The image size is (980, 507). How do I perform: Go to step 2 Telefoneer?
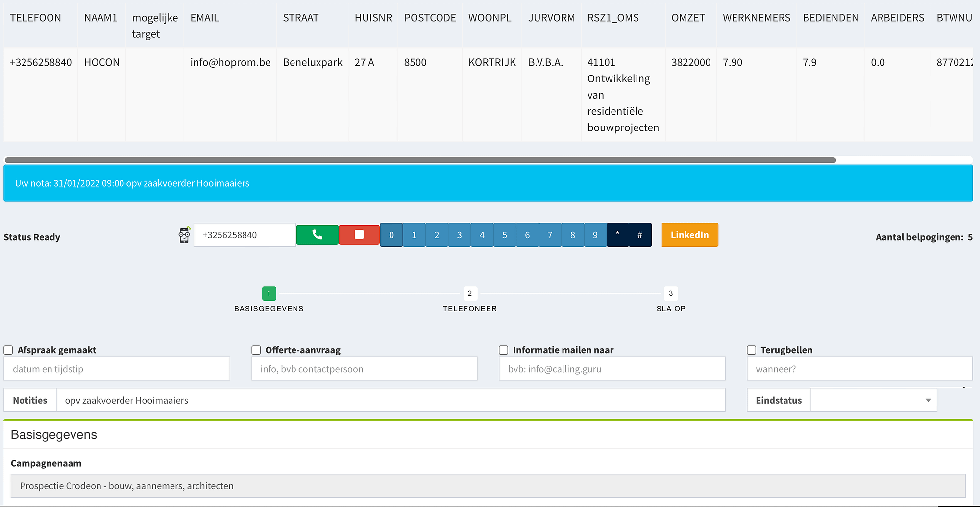click(469, 294)
